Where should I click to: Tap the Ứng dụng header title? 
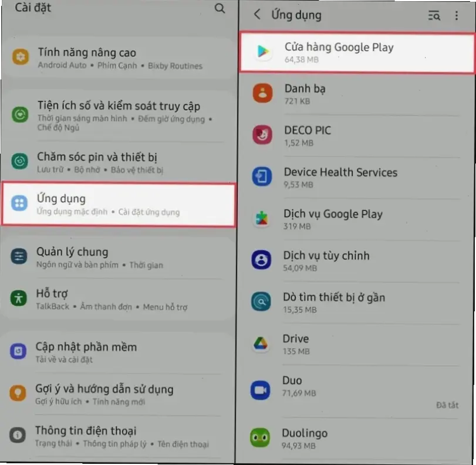(x=296, y=15)
